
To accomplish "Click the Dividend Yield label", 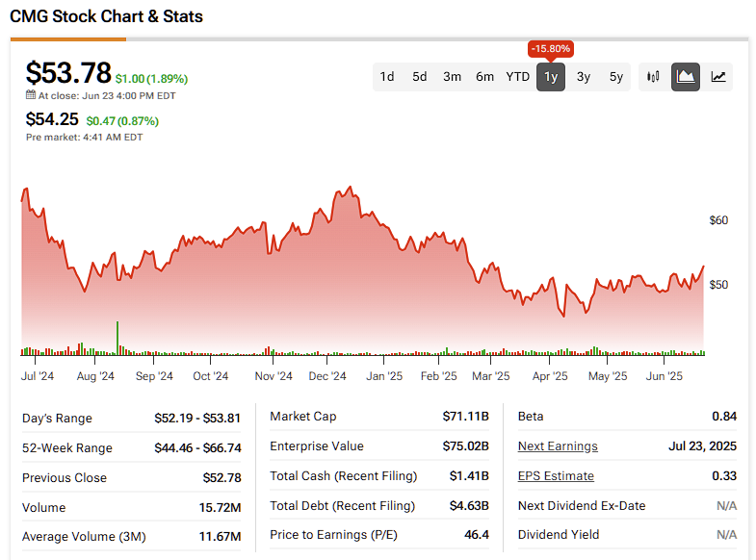I will 559,534.
